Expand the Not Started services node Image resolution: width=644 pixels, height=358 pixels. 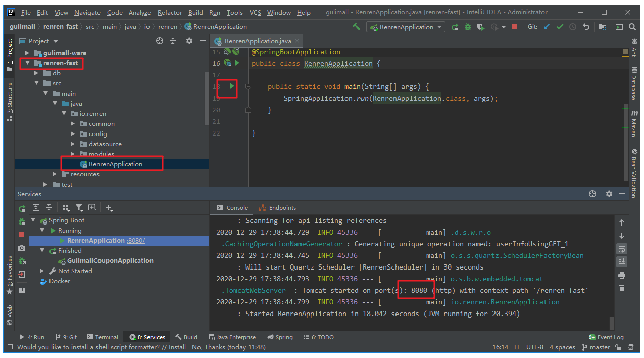(x=42, y=271)
